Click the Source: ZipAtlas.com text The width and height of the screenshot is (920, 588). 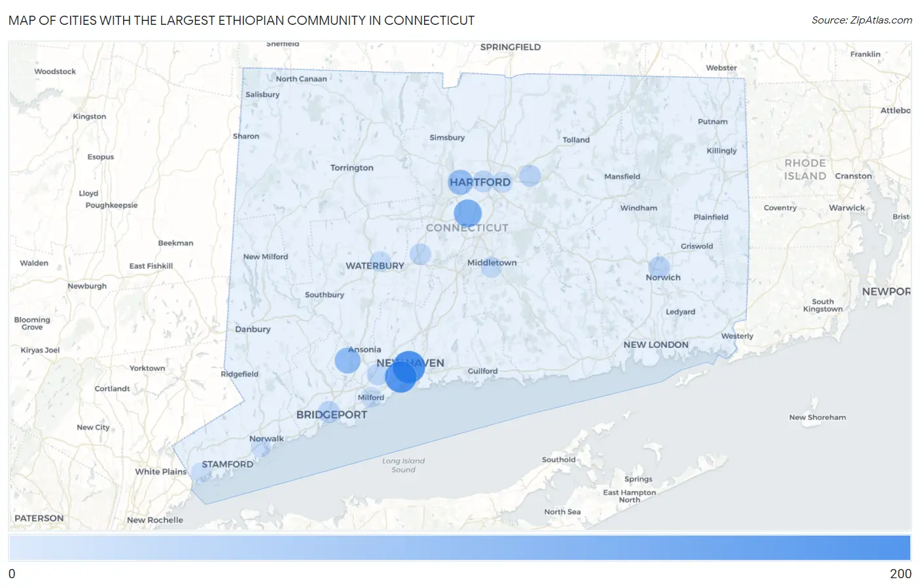click(862, 20)
